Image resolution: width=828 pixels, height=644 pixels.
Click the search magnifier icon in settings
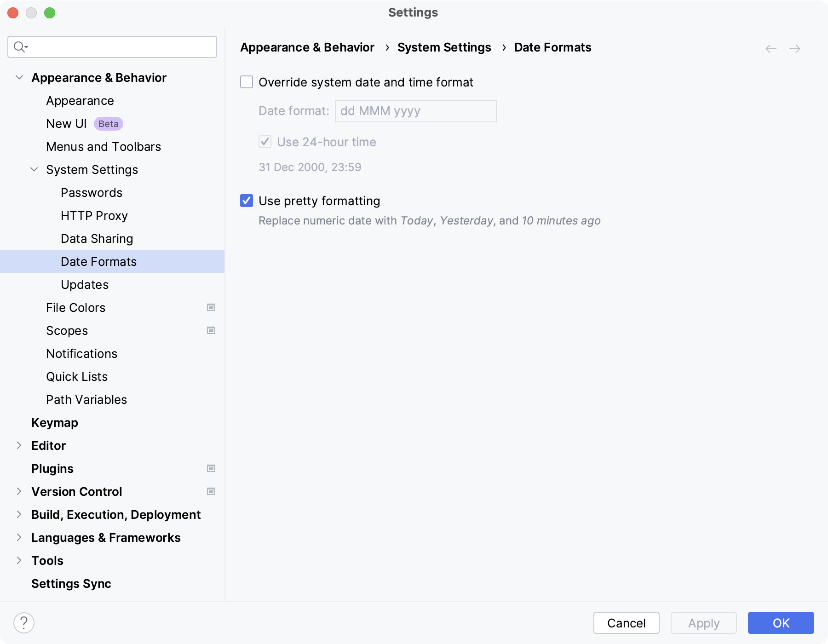[x=19, y=46]
